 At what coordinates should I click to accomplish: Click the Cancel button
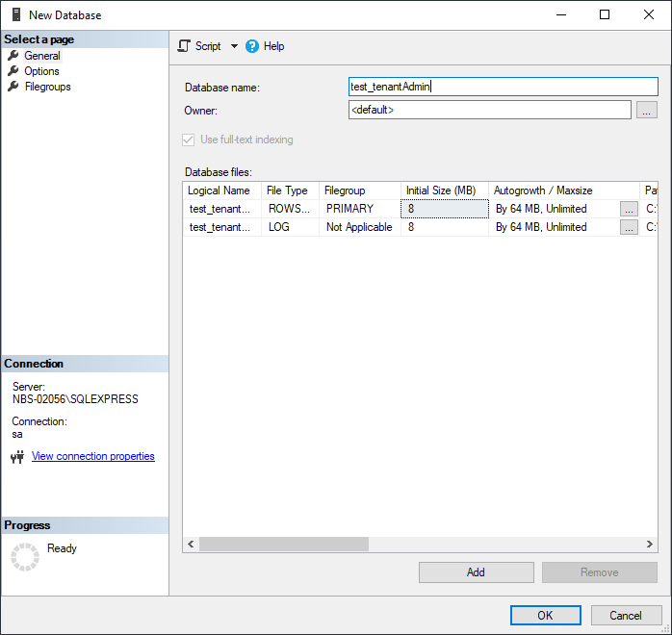click(x=625, y=616)
